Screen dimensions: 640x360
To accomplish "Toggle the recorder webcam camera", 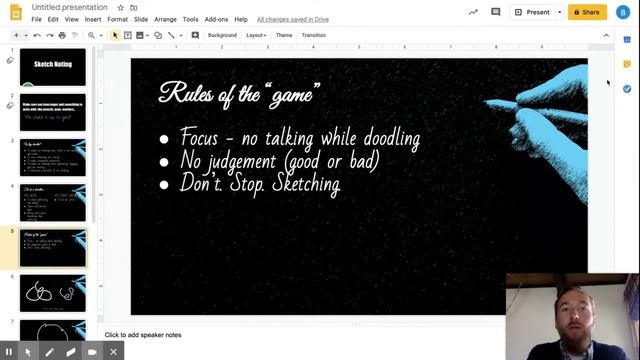I will 92,351.
